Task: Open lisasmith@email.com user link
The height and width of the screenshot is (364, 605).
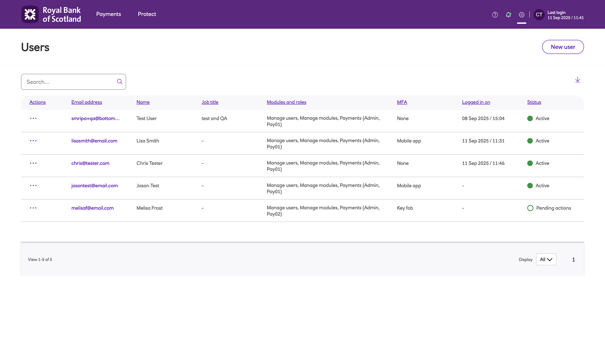Action: [94, 141]
